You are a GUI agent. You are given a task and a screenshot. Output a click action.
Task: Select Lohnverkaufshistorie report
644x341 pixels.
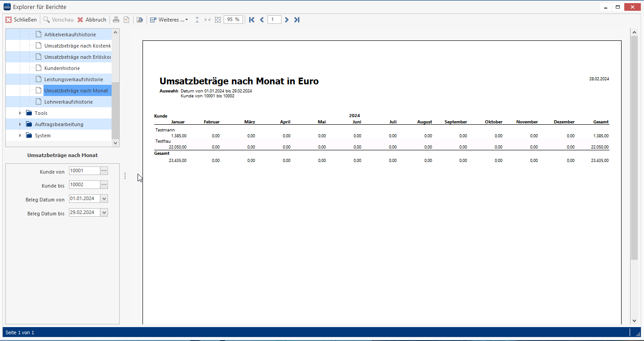68,102
